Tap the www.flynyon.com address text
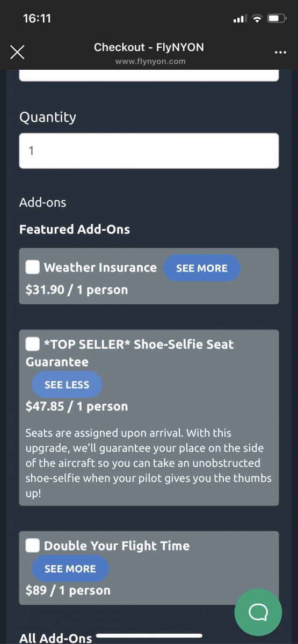Viewport: 298px width, 644px height. [150, 61]
